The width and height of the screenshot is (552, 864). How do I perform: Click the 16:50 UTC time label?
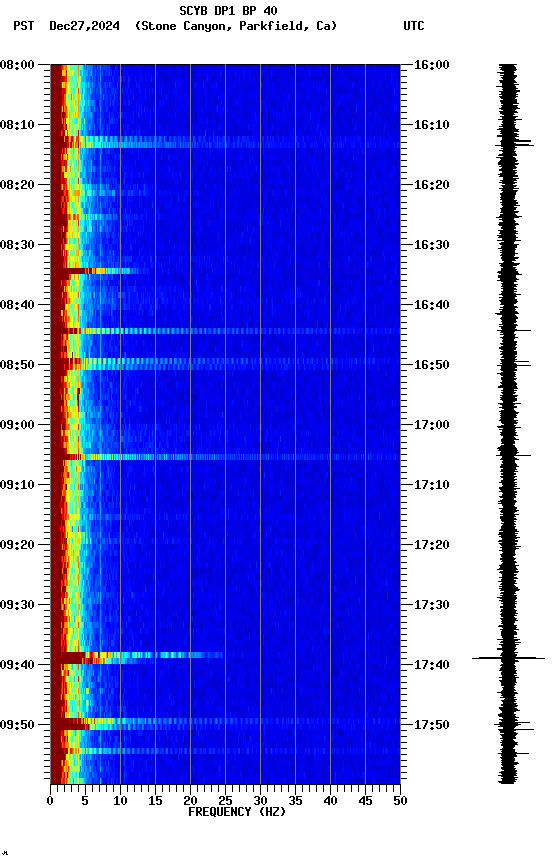[432, 365]
